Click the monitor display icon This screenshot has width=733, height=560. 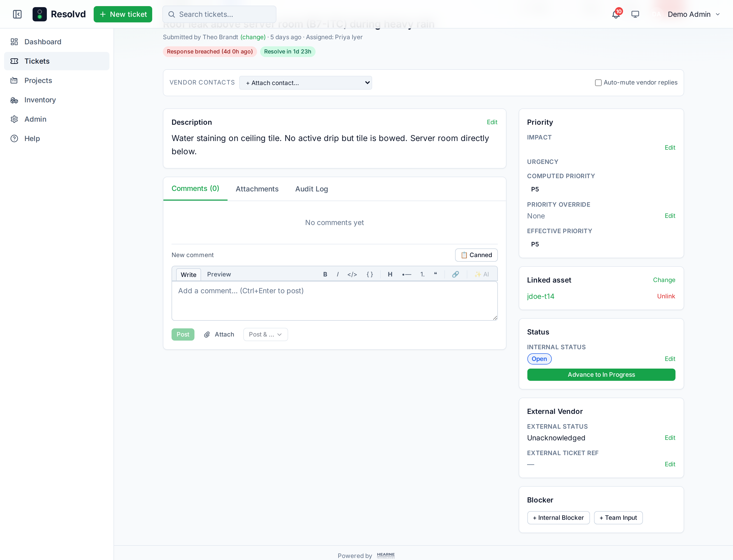[x=635, y=14]
